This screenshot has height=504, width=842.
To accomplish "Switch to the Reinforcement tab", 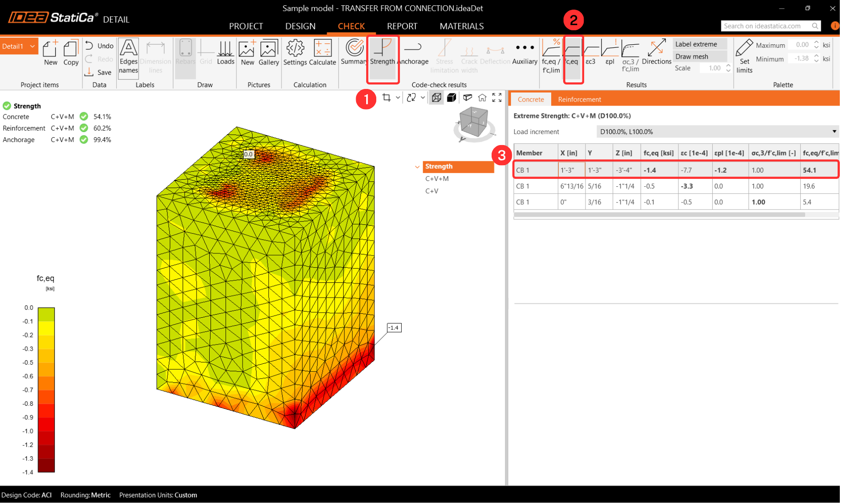I will click(x=579, y=99).
